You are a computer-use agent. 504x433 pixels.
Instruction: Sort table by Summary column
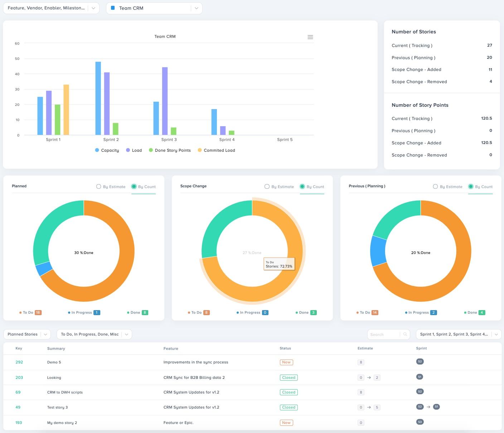point(56,348)
